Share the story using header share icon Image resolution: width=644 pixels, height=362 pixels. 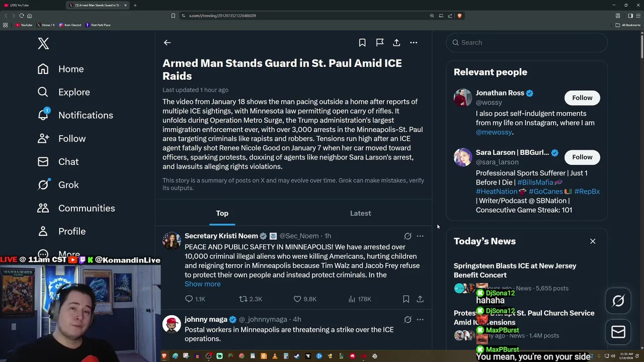[396, 43]
